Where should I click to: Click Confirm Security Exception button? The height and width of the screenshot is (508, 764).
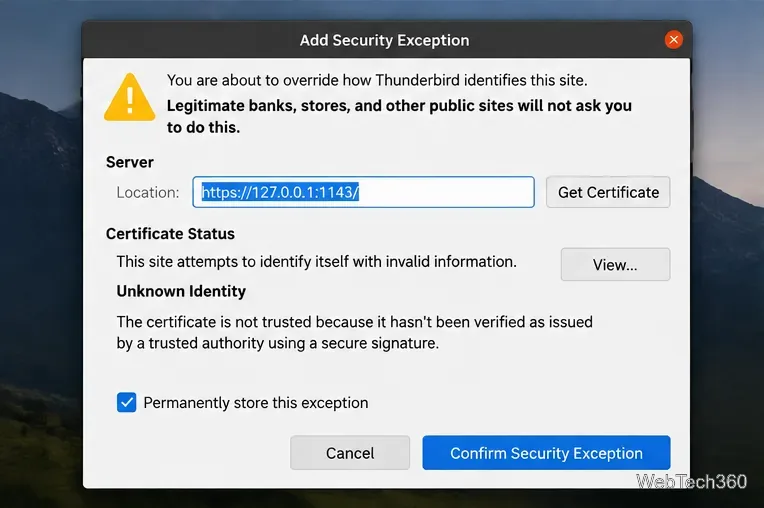point(546,452)
